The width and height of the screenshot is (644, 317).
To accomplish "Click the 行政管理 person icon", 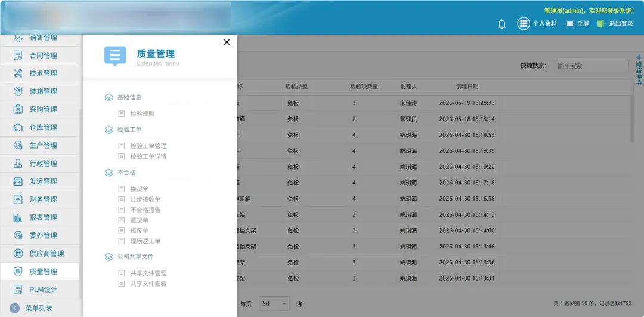I will click(18, 164).
